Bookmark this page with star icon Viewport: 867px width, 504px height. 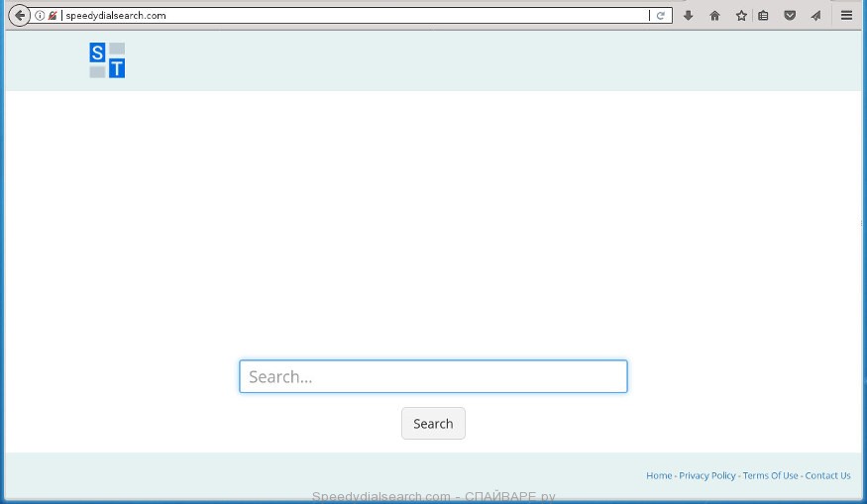740,16
